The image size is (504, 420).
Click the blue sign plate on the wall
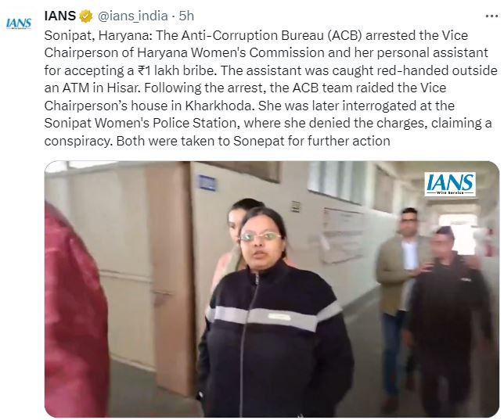pyautogui.click(x=207, y=183)
